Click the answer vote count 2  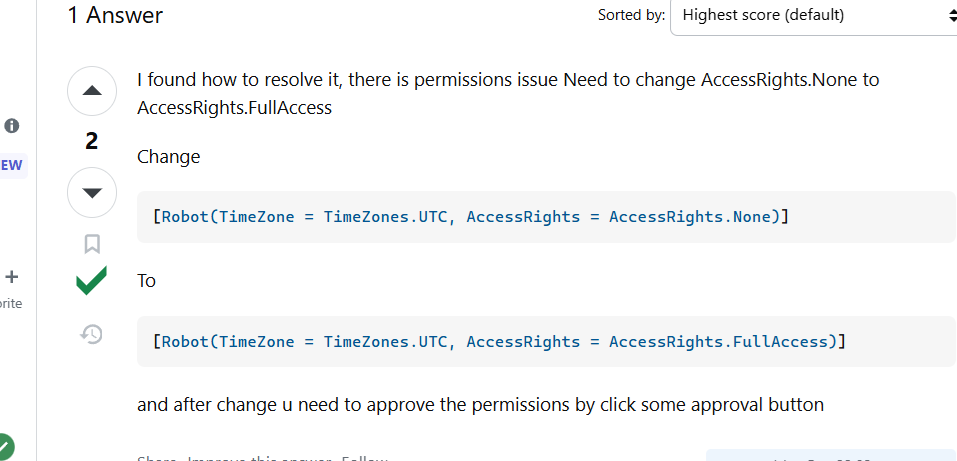point(92,142)
